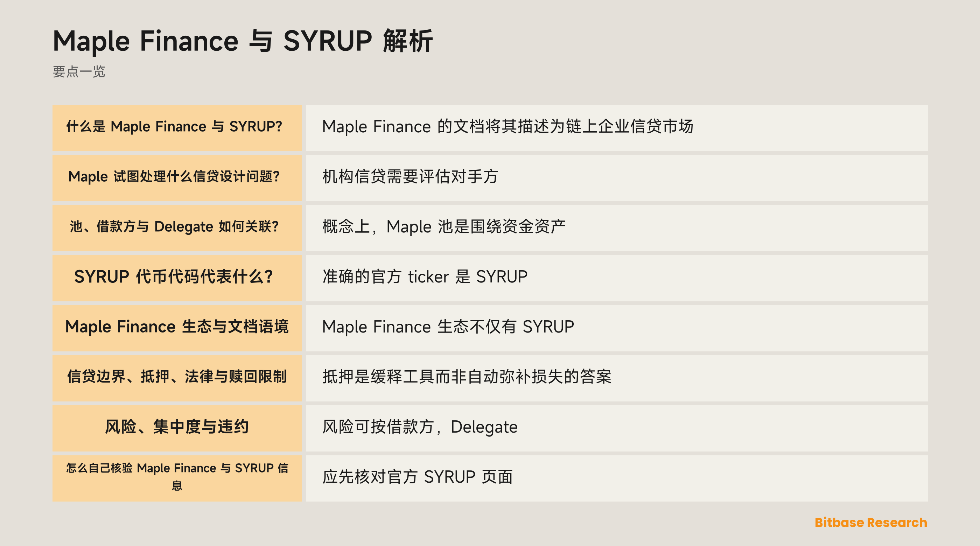Click the text '风险可按借款方，Delegate'
The height and width of the screenshot is (546, 980).
click(x=420, y=427)
